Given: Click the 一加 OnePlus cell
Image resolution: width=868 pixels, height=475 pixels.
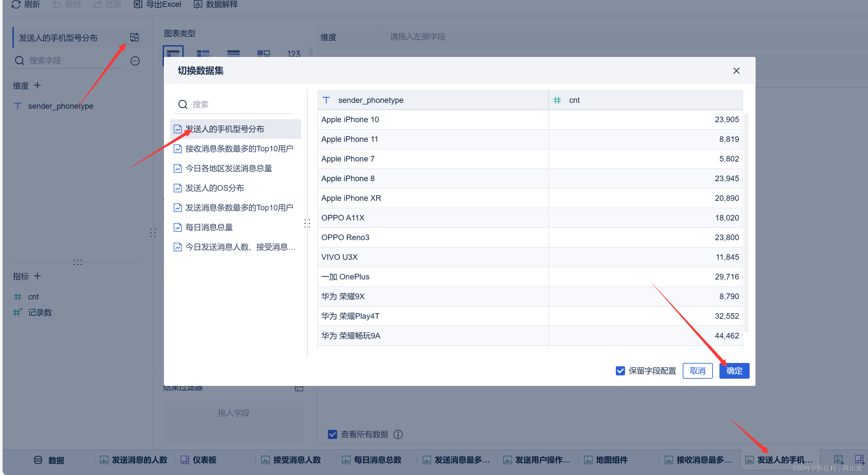Looking at the screenshot, I should coord(433,277).
